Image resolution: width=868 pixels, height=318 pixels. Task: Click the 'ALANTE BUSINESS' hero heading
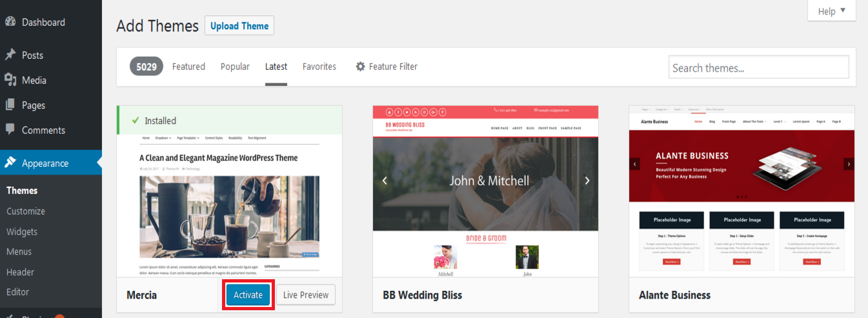coord(692,156)
